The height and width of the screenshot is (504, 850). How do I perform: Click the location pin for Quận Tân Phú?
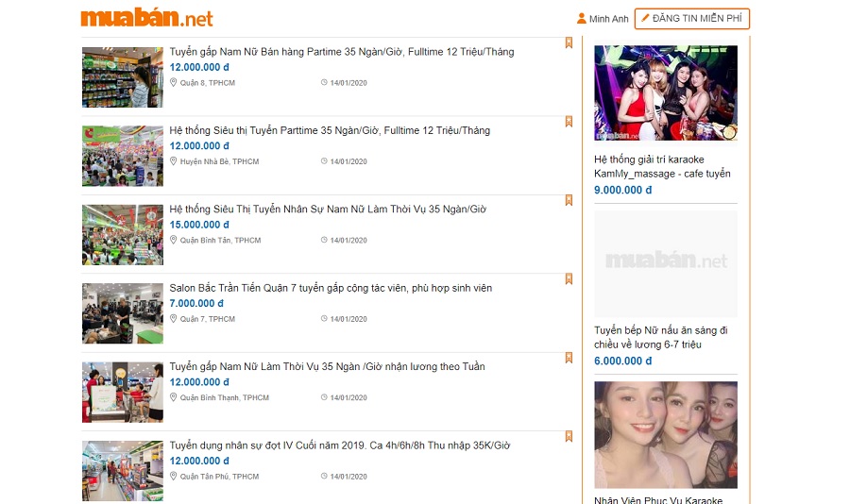174,476
